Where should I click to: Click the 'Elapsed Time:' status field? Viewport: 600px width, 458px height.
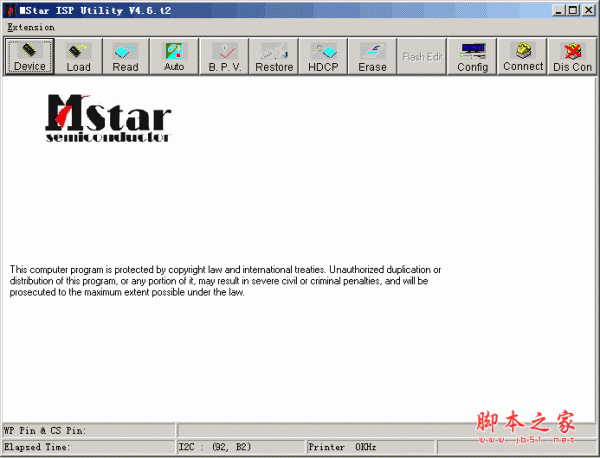click(89, 447)
